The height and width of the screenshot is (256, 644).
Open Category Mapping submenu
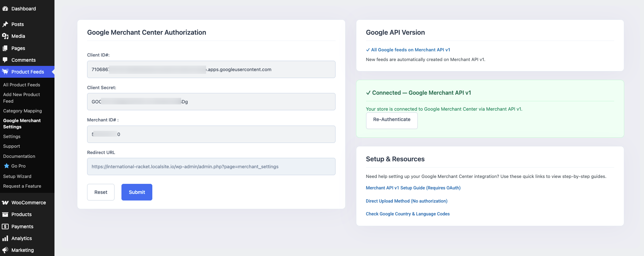tap(23, 111)
